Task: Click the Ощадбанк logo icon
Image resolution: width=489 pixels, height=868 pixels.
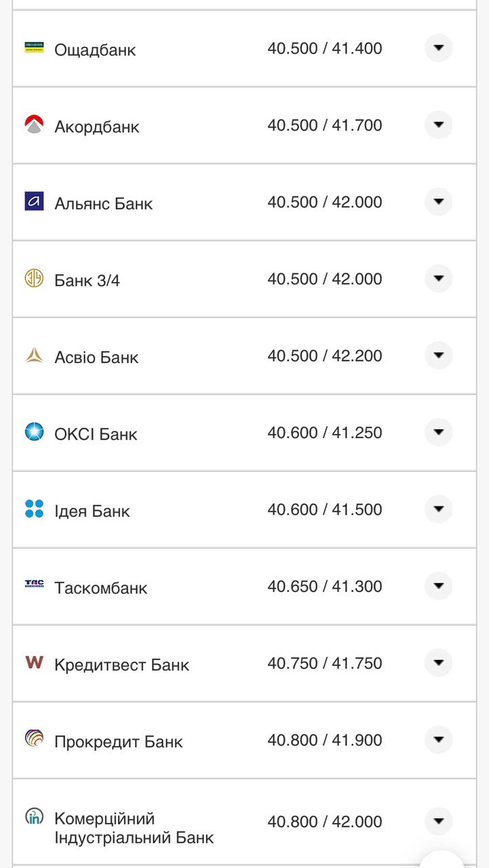Action: pyautogui.click(x=34, y=47)
